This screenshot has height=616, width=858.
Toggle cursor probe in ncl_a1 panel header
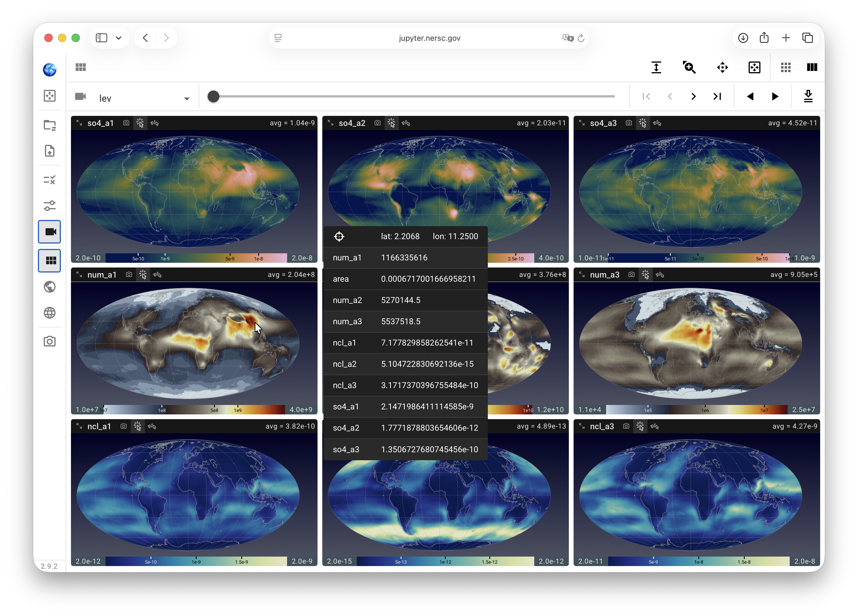[x=137, y=426]
